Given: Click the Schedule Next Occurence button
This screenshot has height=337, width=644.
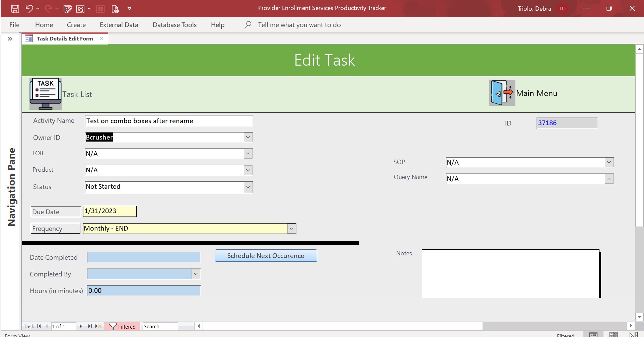Looking at the screenshot, I should pos(266,255).
